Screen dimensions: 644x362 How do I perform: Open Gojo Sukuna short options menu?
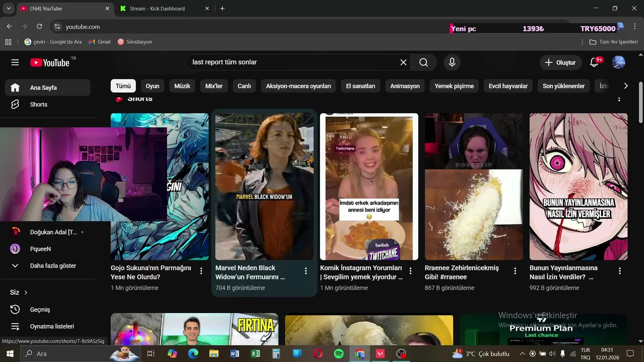point(201,271)
